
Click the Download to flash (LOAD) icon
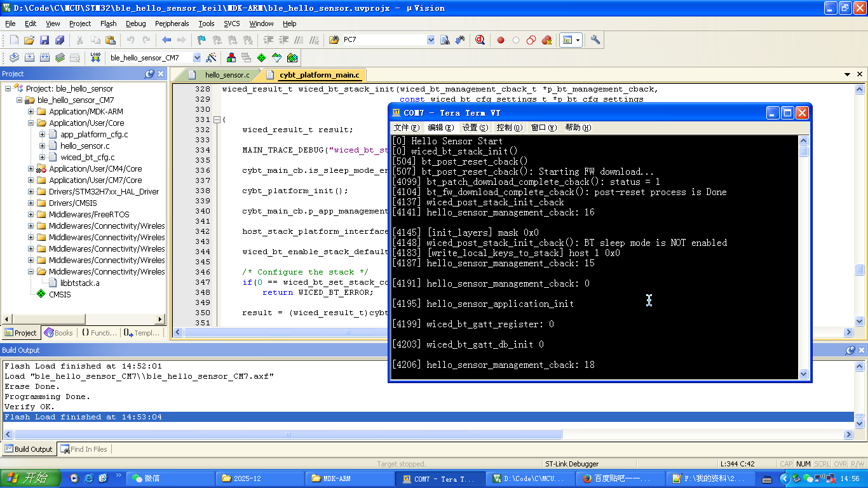[95, 57]
